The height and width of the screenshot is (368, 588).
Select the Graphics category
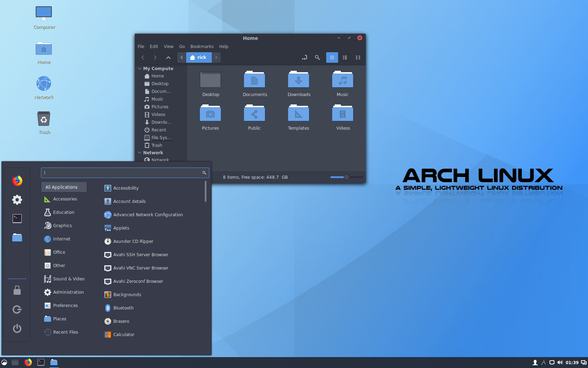(x=64, y=226)
